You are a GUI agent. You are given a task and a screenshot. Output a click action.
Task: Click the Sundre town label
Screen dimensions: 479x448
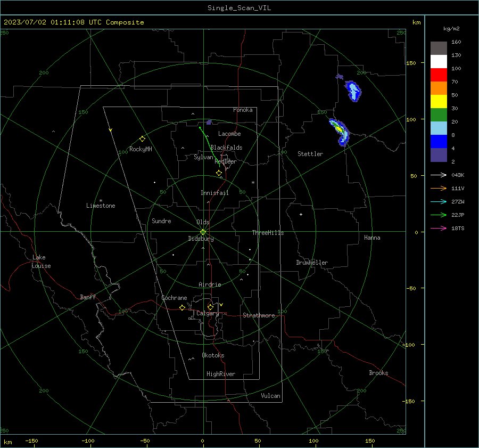click(x=161, y=221)
